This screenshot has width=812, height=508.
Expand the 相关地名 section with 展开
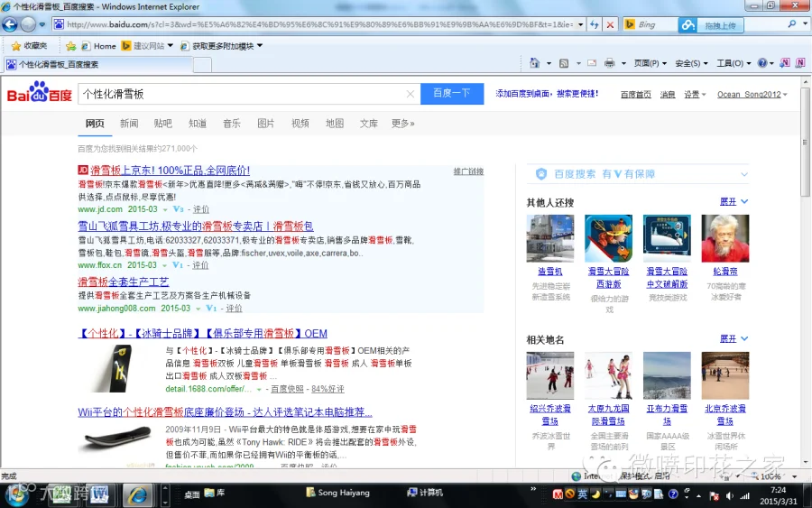tap(734, 338)
